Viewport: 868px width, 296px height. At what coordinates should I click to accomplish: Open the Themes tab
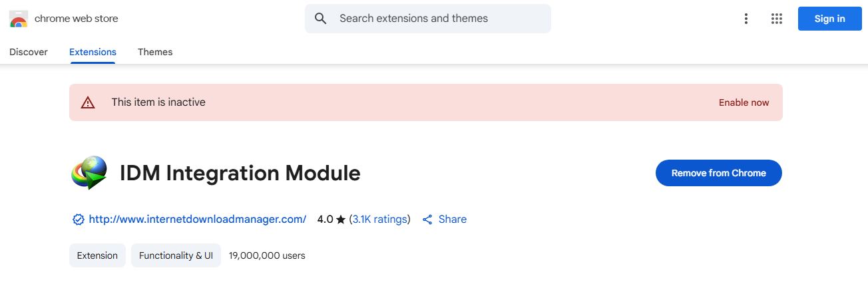(155, 52)
